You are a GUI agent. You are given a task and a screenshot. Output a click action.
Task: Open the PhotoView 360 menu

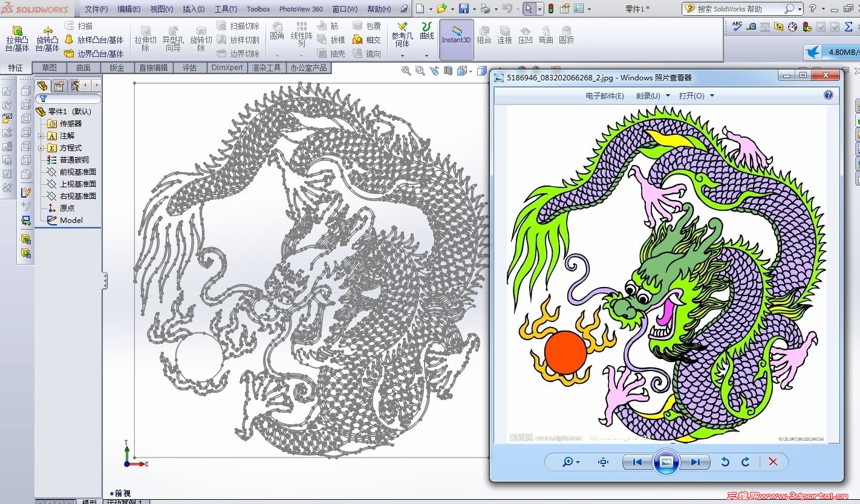pos(301,9)
